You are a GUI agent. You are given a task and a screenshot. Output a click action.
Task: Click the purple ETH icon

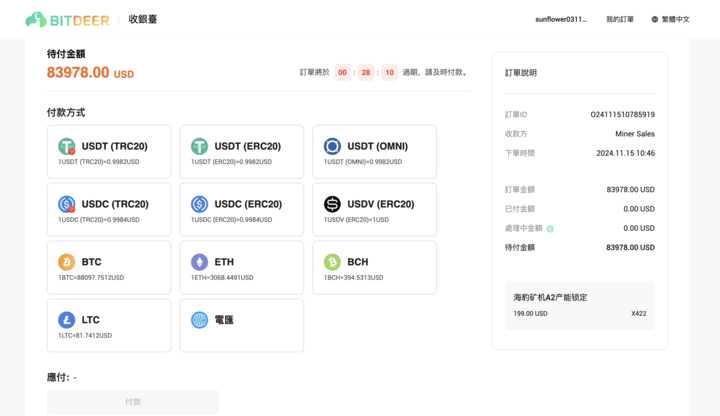click(x=199, y=262)
